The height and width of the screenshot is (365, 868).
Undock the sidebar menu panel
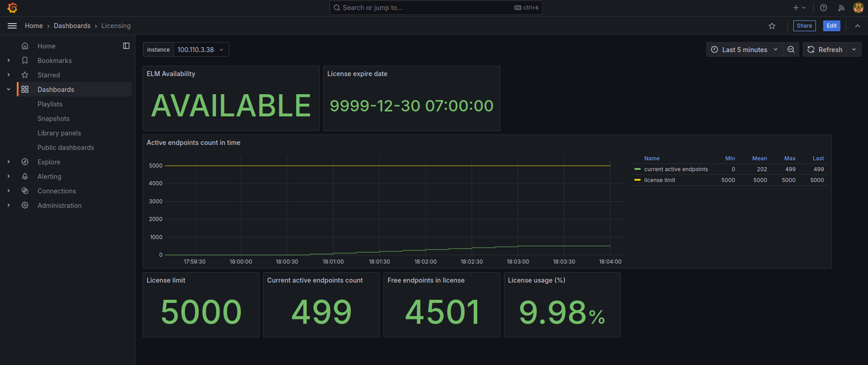click(126, 46)
